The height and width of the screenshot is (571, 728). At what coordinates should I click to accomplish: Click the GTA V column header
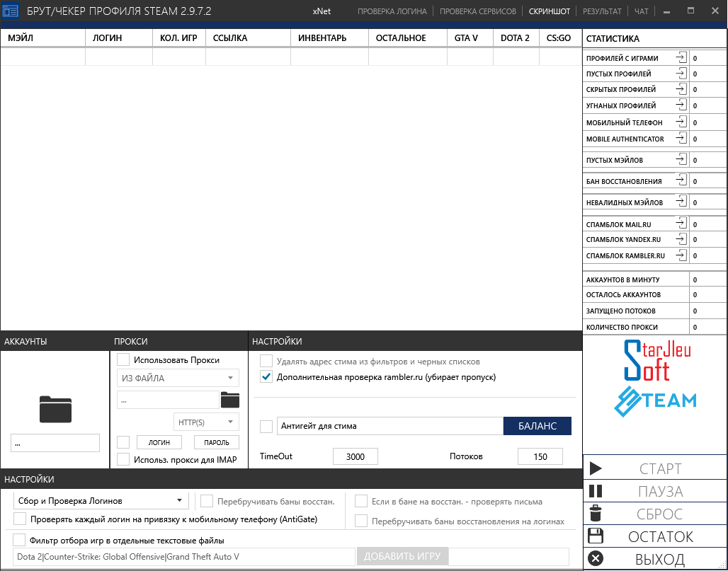point(470,38)
